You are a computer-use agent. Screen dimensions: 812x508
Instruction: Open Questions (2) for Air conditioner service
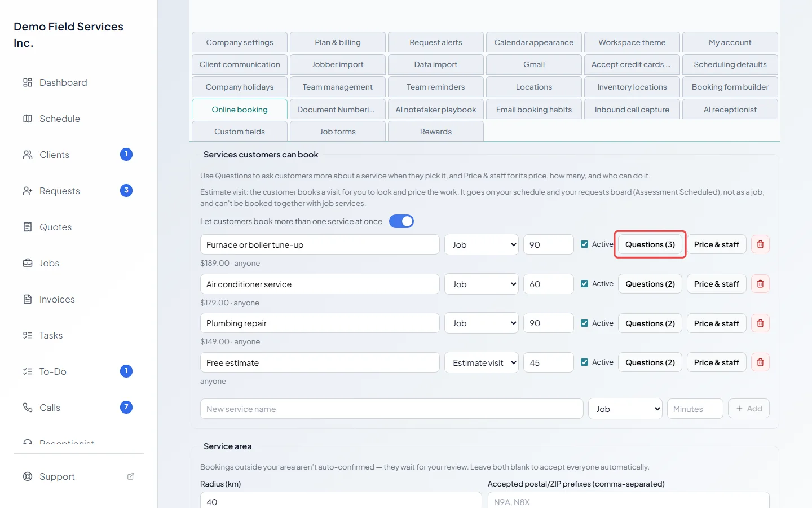[650, 284]
